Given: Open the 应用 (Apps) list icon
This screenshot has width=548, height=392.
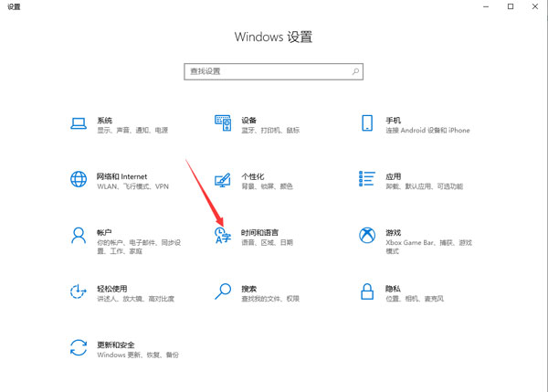Looking at the screenshot, I should tap(367, 180).
